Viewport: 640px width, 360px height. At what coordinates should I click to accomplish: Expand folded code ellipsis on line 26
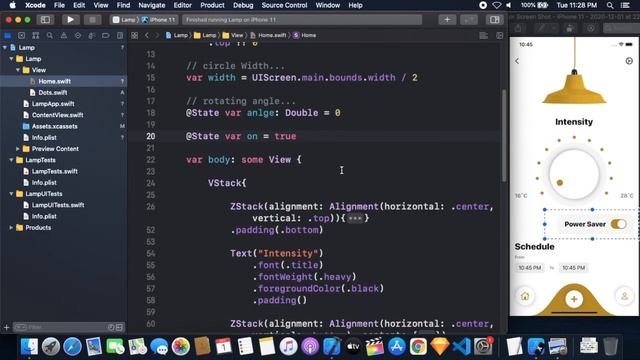[x=355, y=218]
